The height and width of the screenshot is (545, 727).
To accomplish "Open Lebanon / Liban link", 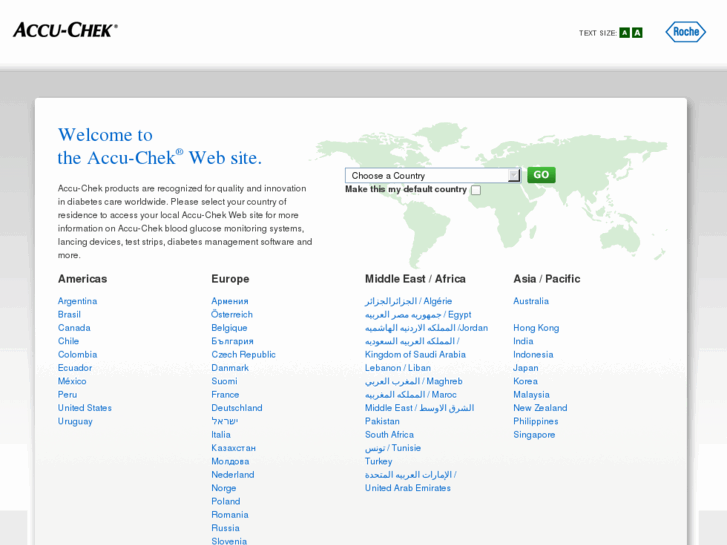I will pyautogui.click(x=398, y=368).
